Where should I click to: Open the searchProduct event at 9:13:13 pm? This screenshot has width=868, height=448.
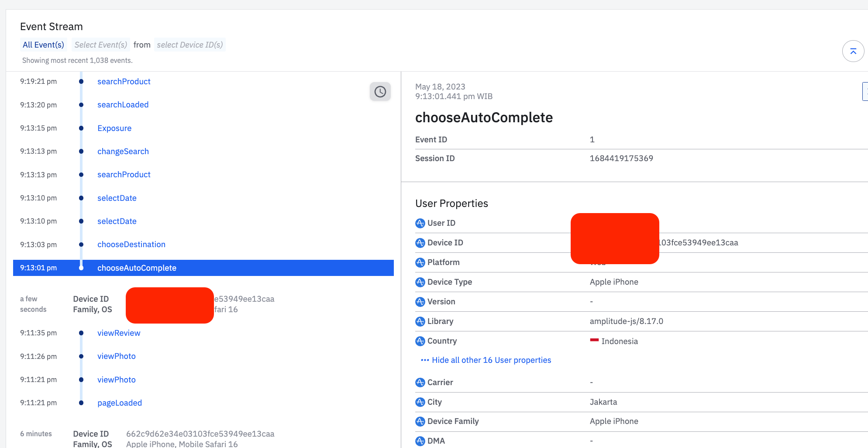(x=124, y=175)
